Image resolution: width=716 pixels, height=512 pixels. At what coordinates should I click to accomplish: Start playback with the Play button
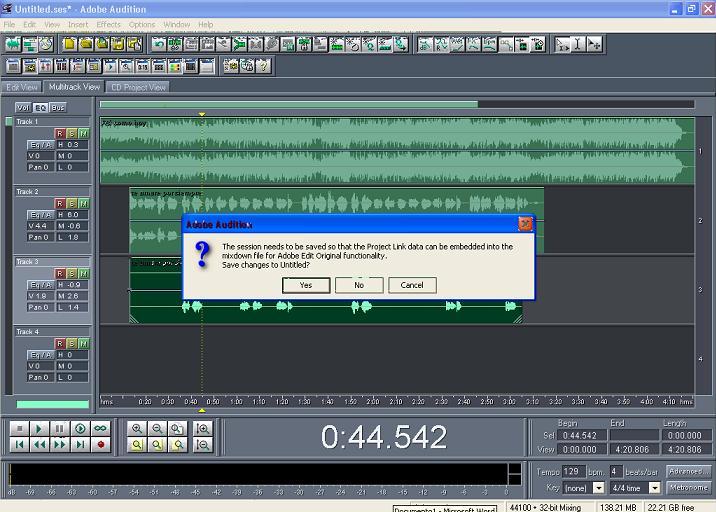(x=39, y=428)
